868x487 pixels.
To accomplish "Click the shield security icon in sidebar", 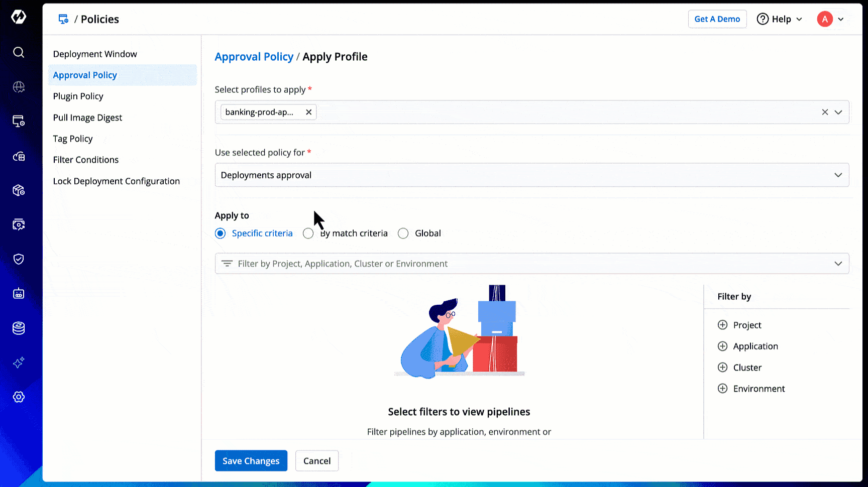I will point(19,259).
